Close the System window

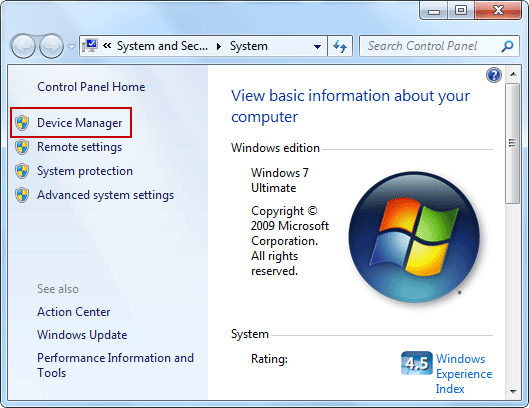[x=498, y=11]
